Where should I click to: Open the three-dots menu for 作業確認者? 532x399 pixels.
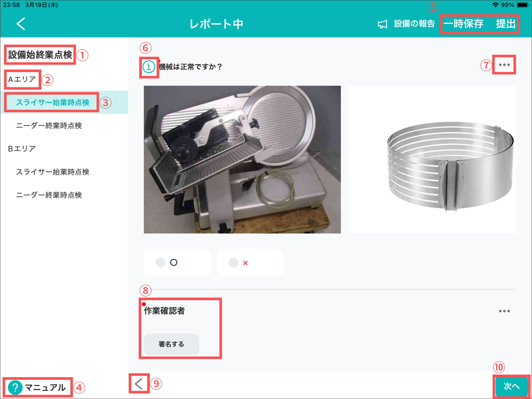[504, 311]
